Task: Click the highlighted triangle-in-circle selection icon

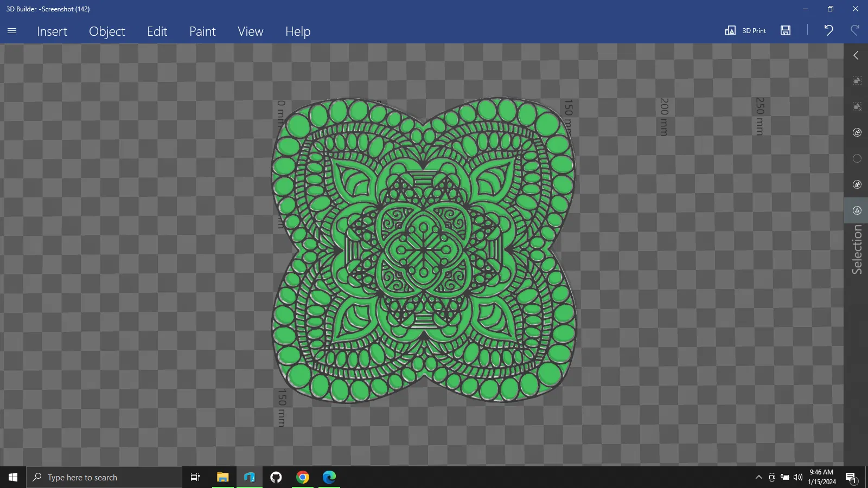Action: point(857,210)
